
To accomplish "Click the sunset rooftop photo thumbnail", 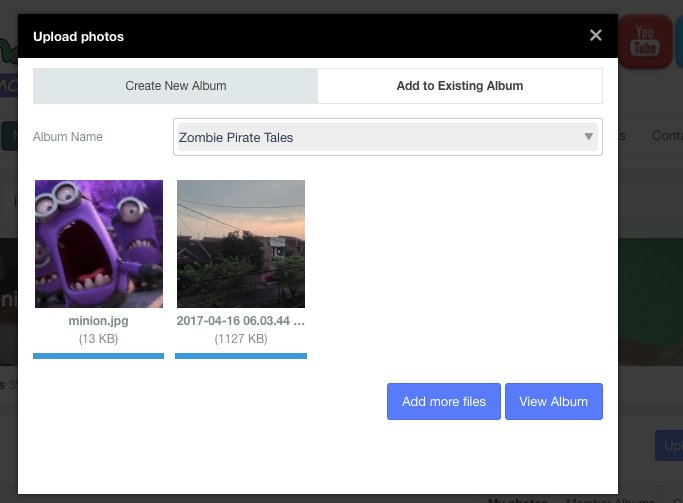I will 241,244.
